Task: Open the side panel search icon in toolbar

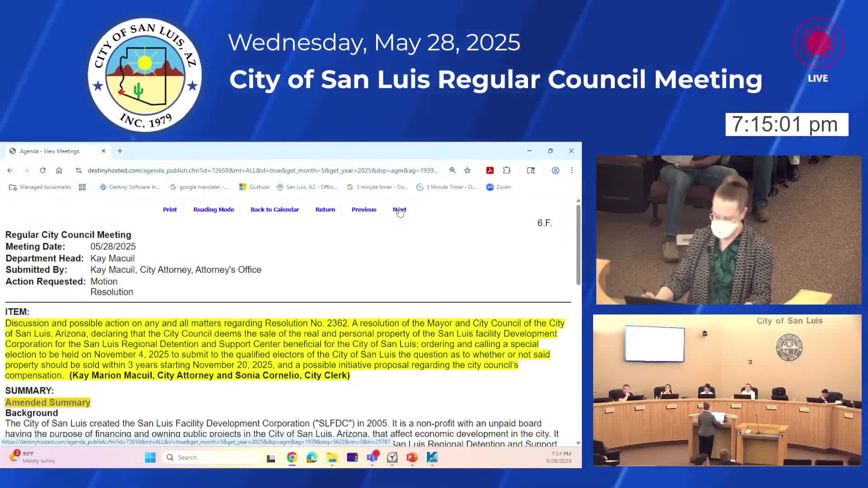Action: (x=531, y=170)
